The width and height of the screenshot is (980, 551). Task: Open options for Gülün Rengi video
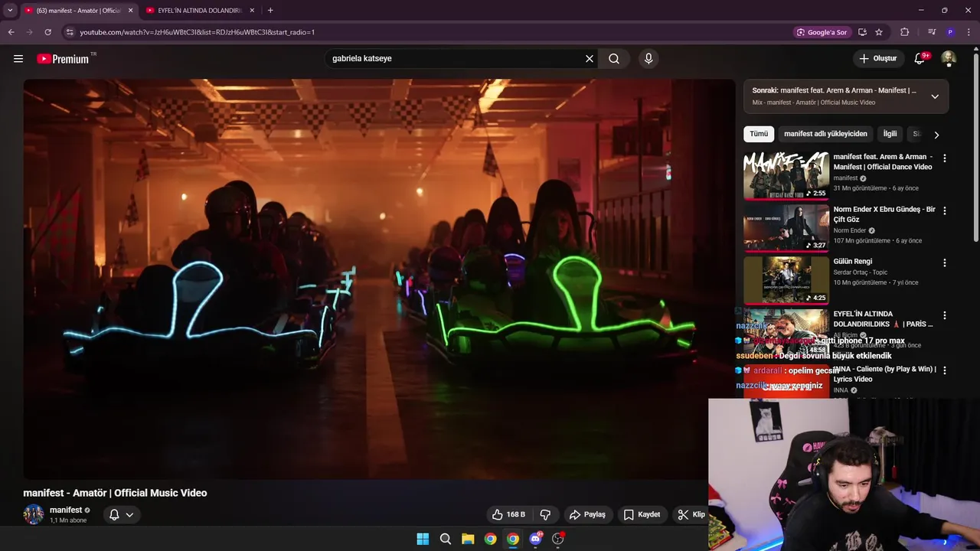tap(944, 262)
